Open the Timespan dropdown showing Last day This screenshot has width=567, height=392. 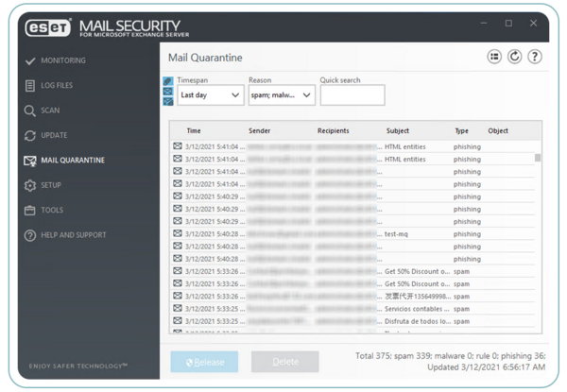coord(211,95)
